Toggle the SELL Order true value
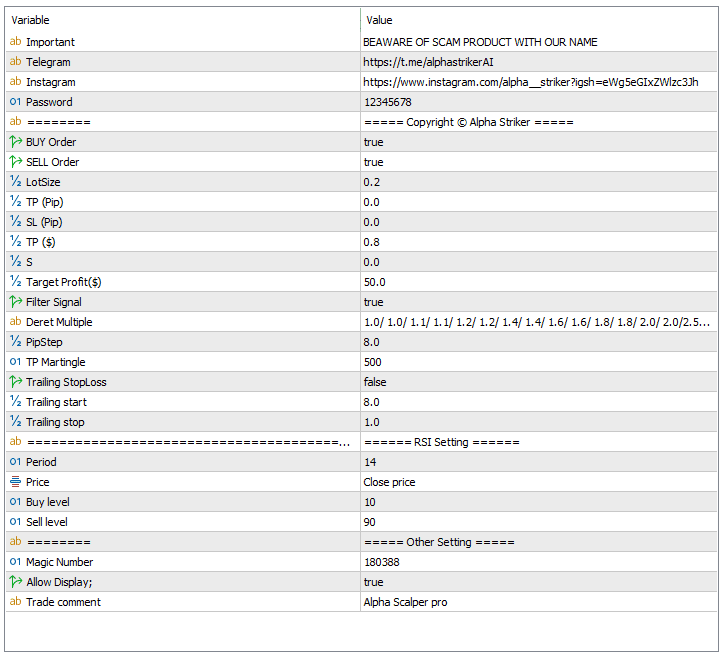This screenshot has width=723, height=658. (539, 162)
